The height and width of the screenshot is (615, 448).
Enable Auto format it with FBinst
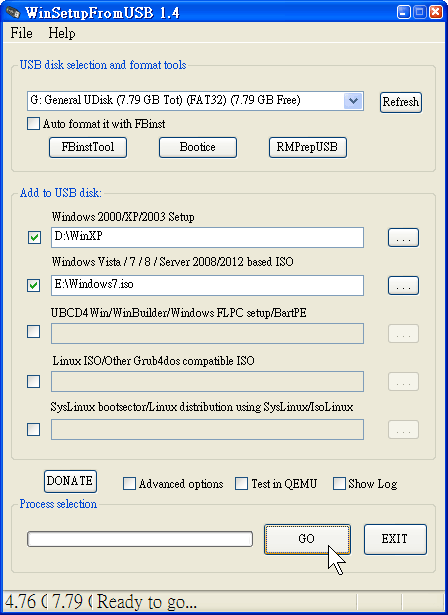coord(33,124)
